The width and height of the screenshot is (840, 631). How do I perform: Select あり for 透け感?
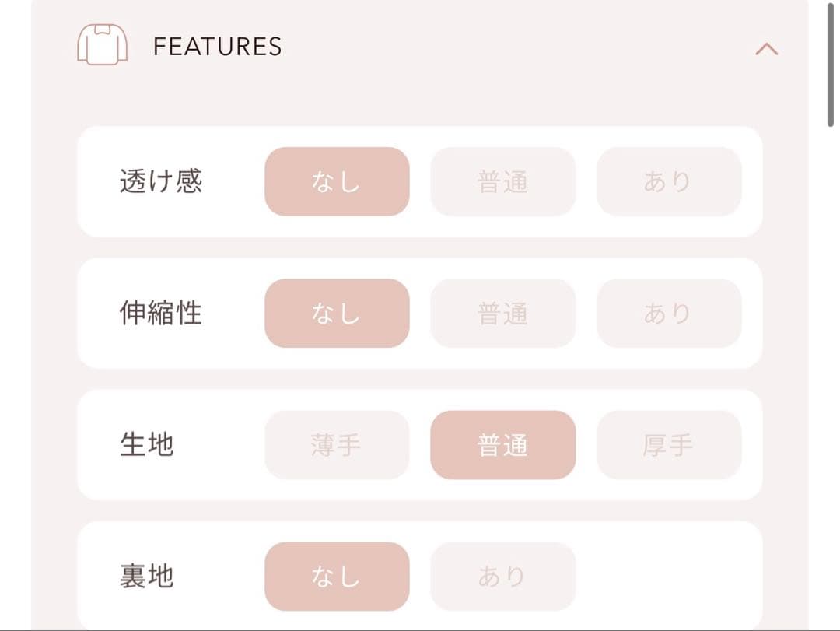click(x=668, y=181)
